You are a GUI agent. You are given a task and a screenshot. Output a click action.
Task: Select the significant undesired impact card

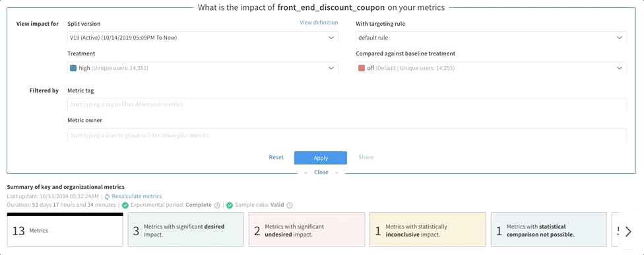(307, 230)
